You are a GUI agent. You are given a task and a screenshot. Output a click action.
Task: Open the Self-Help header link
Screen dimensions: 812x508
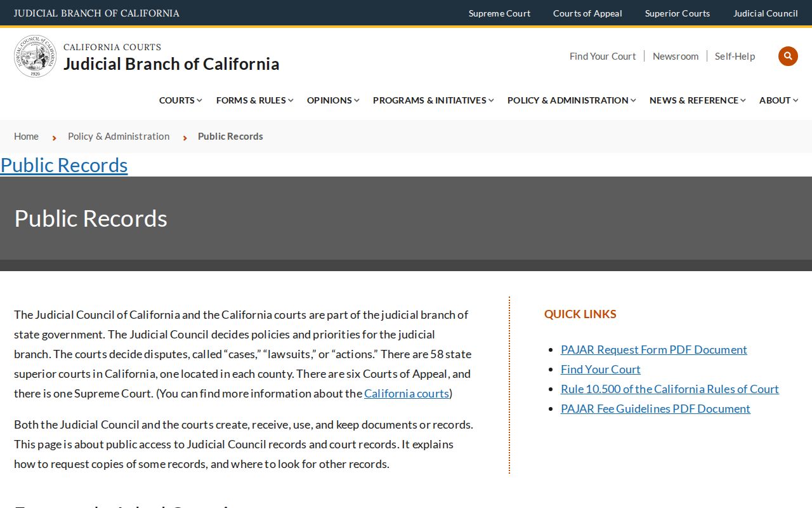(735, 56)
